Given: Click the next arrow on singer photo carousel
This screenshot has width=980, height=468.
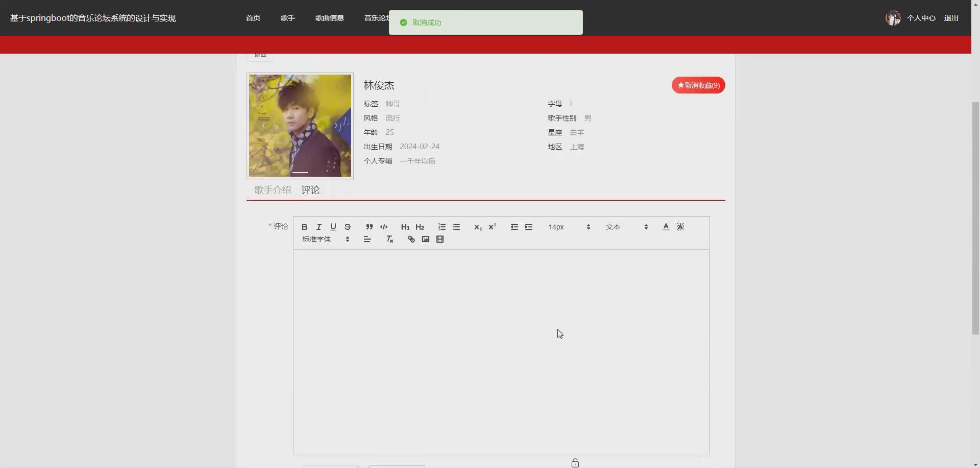Looking at the screenshot, I should [x=336, y=125].
